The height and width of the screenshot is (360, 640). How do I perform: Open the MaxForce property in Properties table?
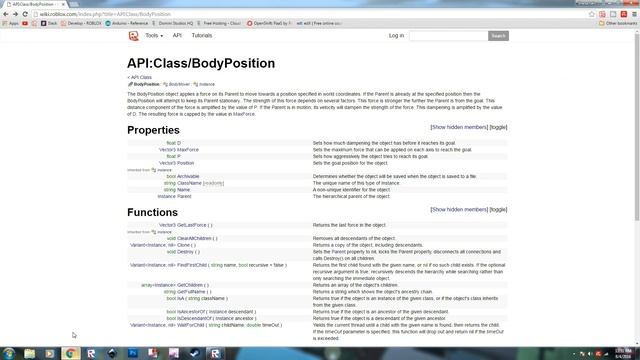point(188,150)
